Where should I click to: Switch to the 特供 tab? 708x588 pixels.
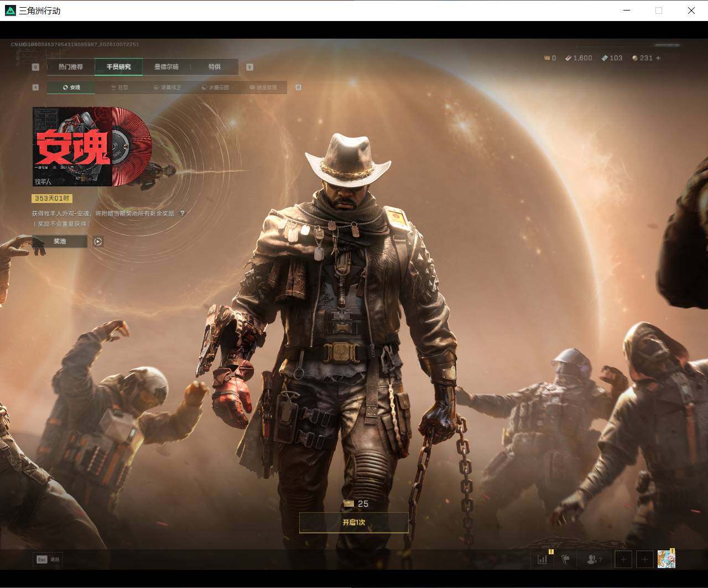(215, 67)
